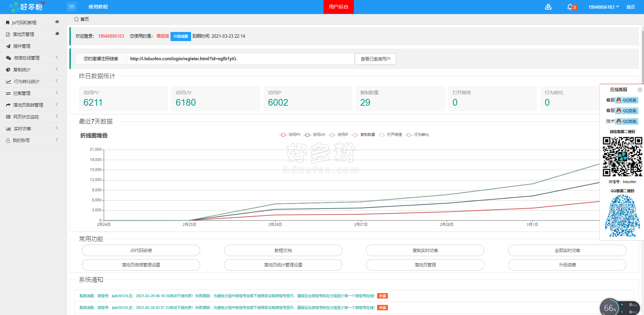Toggle the 复制数量 series in chart legend
The height and width of the screenshot is (315, 644).
pyautogui.click(x=363, y=135)
